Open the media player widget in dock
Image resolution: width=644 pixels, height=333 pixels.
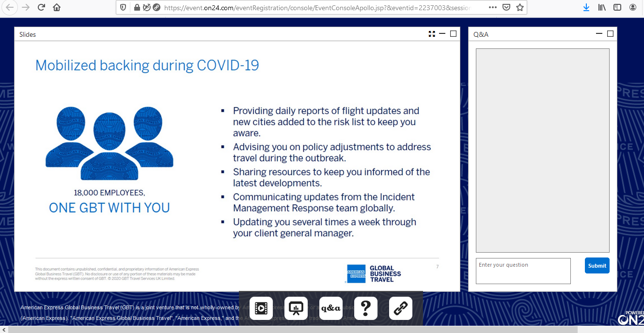pyautogui.click(x=261, y=308)
